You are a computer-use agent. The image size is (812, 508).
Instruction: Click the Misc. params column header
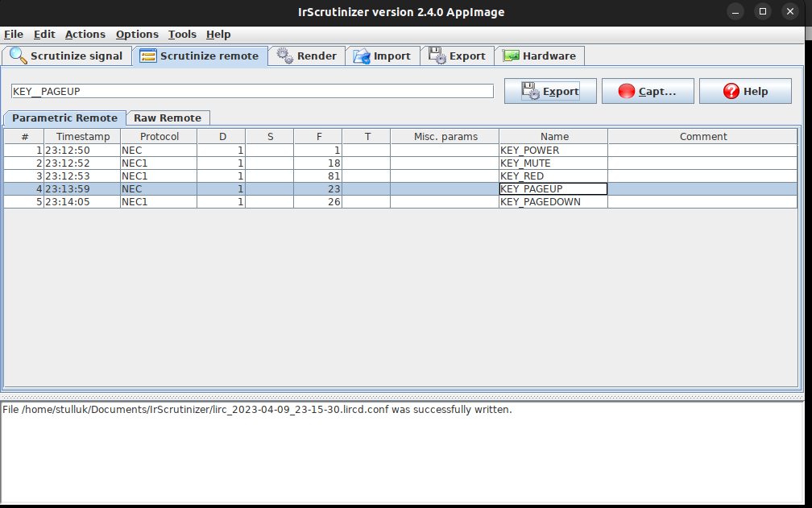[x=445, y=137]
